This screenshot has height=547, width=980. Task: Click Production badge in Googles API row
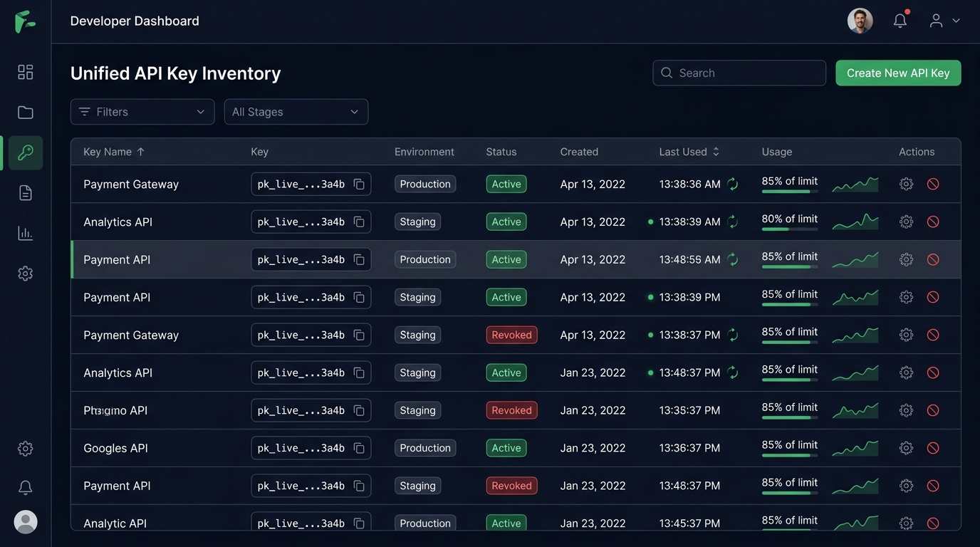(425, 448)
